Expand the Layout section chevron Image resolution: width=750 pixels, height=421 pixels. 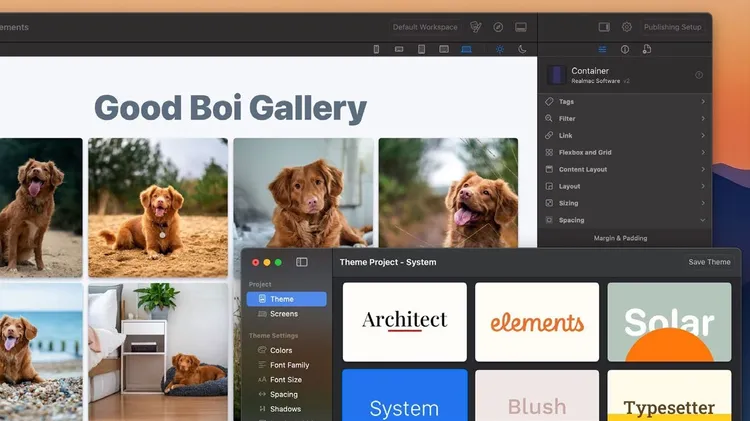pyautogui.click(x=703, y=186)
